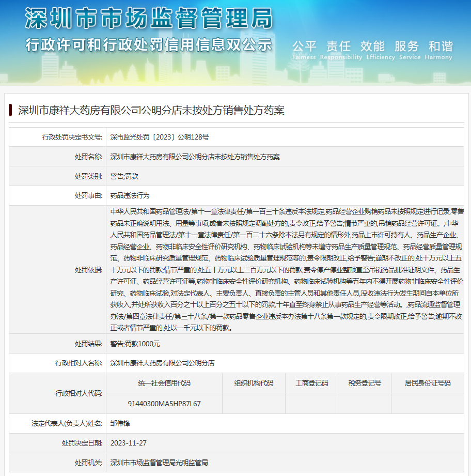Click the 行政相对人名称 label
The height and width of the screenshot is (476, 471).
79,363
